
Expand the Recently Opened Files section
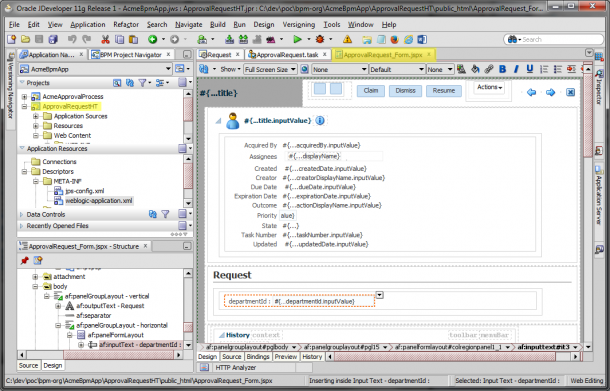pos(22,226)
